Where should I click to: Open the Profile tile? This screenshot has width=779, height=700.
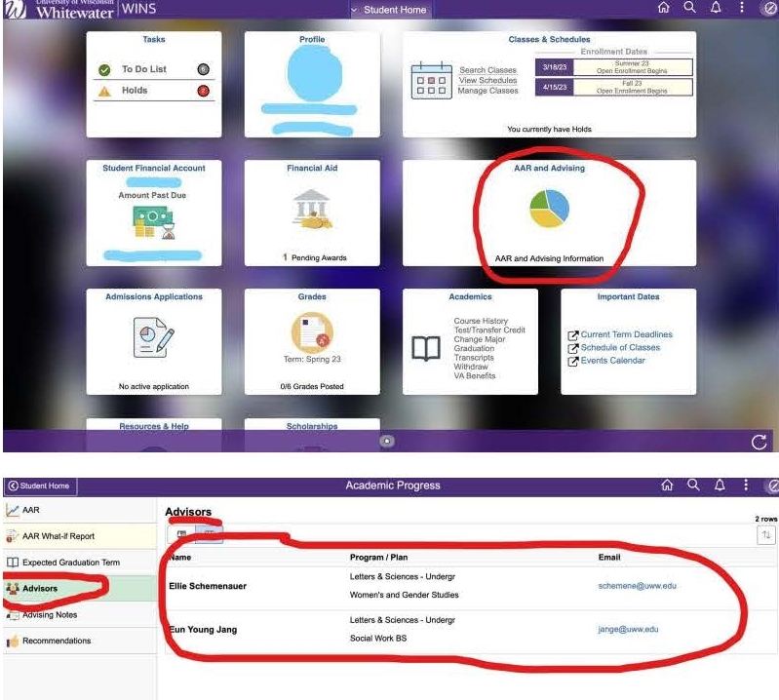point(312,84)
